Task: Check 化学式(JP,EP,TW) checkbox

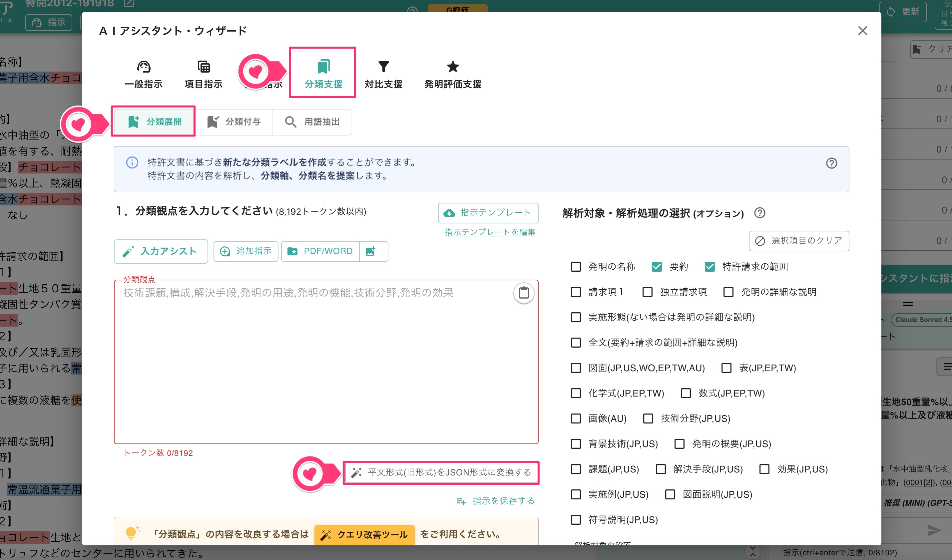Action: coord(575,393)
